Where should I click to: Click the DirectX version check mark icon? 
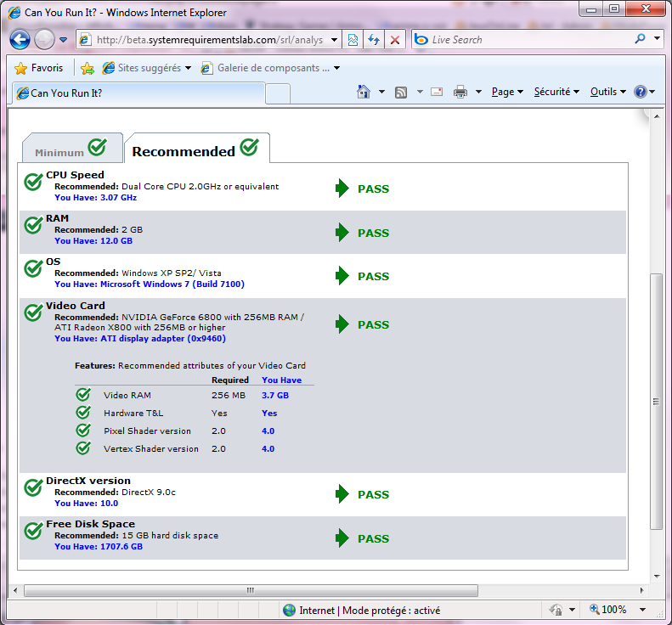pyautogui.click(x=33, y=487)
